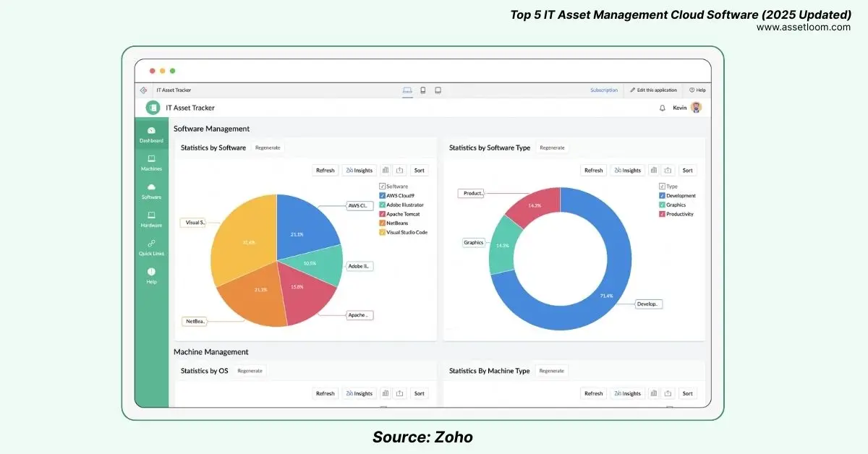Viewport: 868px width, 454px height.
Task: Click Subscription link in top bar
Action: pyautogui.click(x=604, y=90)
